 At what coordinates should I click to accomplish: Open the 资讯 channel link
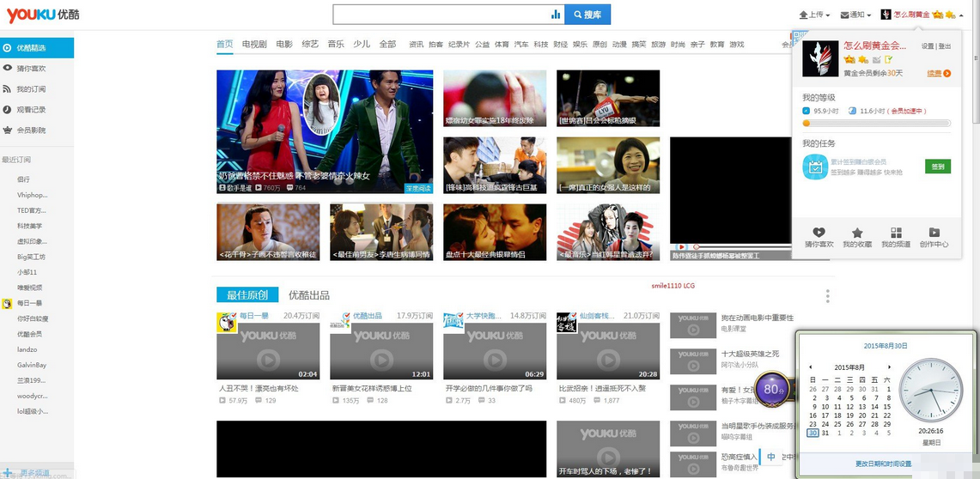[417, 45]
